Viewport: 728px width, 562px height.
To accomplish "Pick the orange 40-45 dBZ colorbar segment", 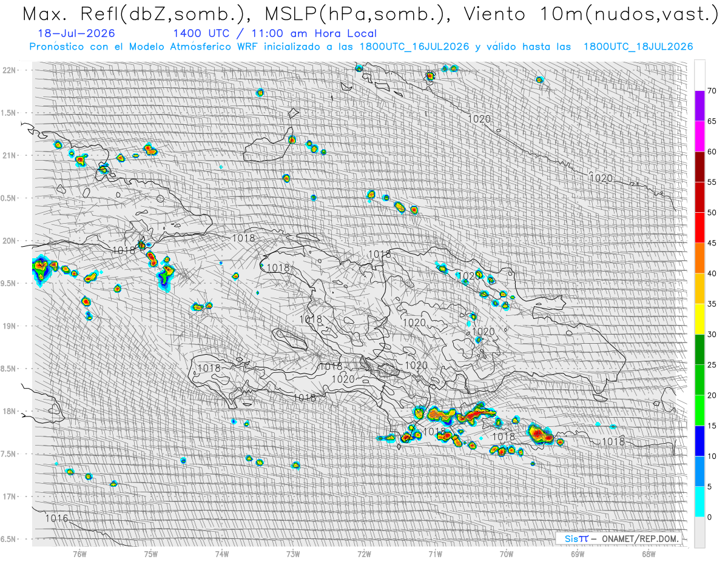I will coord(699,258).
